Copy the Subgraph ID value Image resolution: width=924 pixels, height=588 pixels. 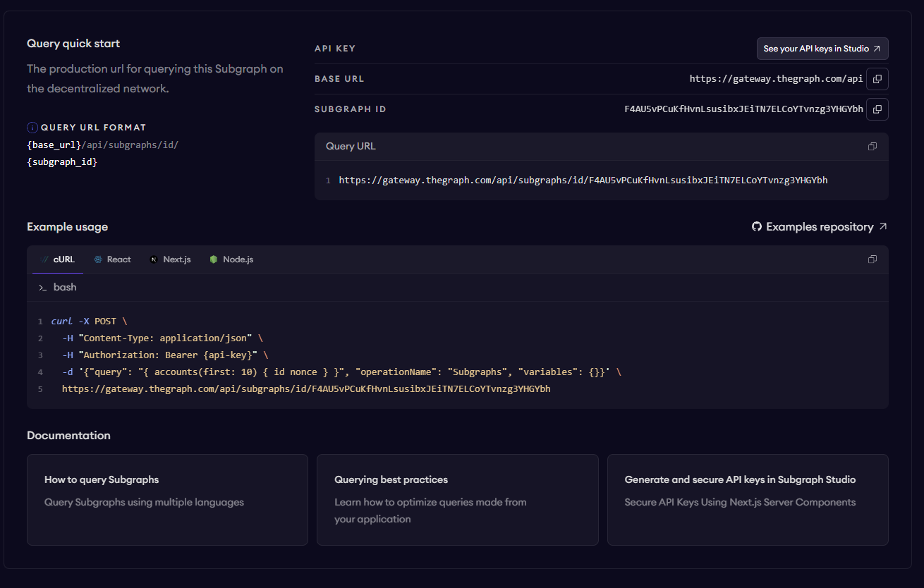[x=877, y=109]
